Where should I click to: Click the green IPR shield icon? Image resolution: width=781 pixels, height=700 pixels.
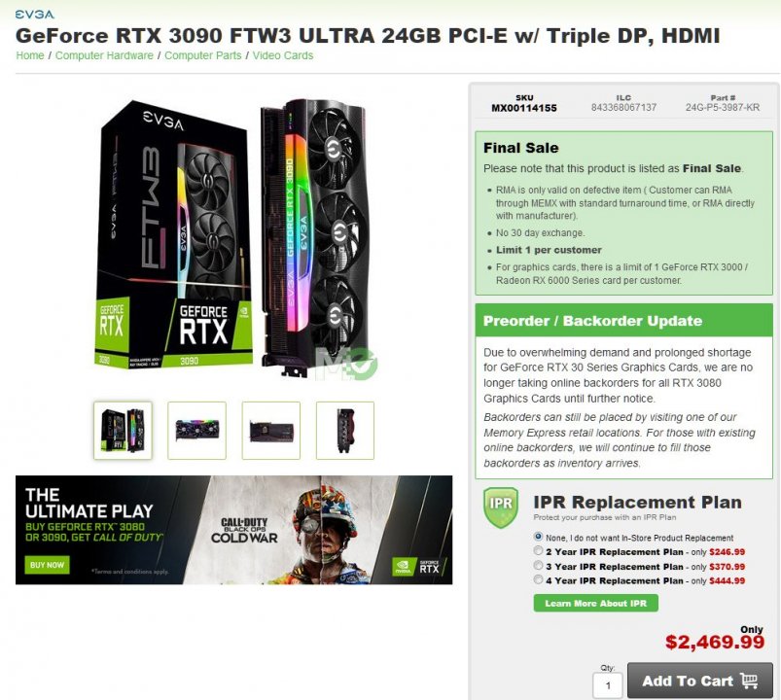[501, 507]
